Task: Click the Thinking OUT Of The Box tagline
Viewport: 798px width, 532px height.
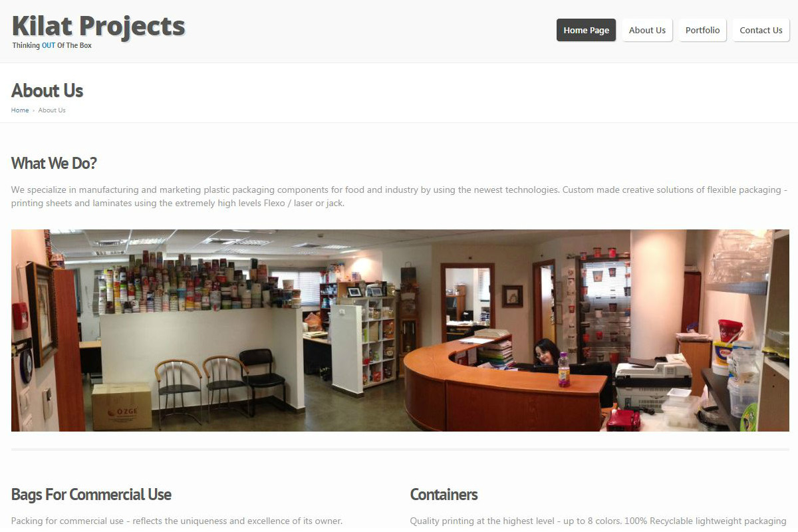Action: (x=52, y=46)
